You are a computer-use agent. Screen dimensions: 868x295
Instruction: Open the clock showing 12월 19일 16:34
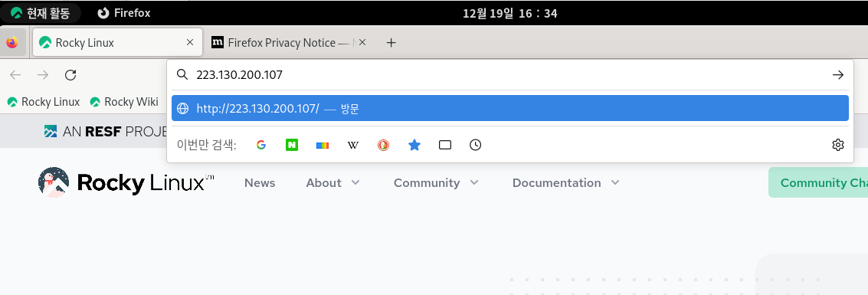(509, 13)
